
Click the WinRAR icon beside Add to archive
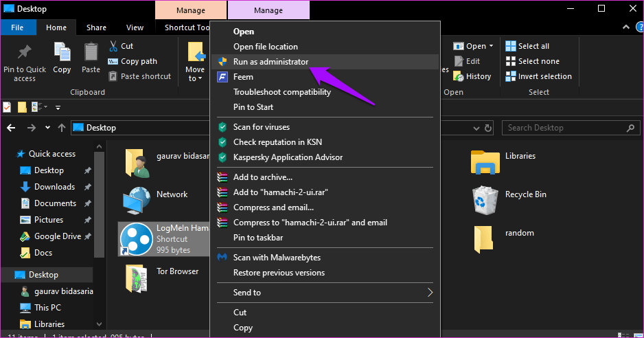[222, 177]
